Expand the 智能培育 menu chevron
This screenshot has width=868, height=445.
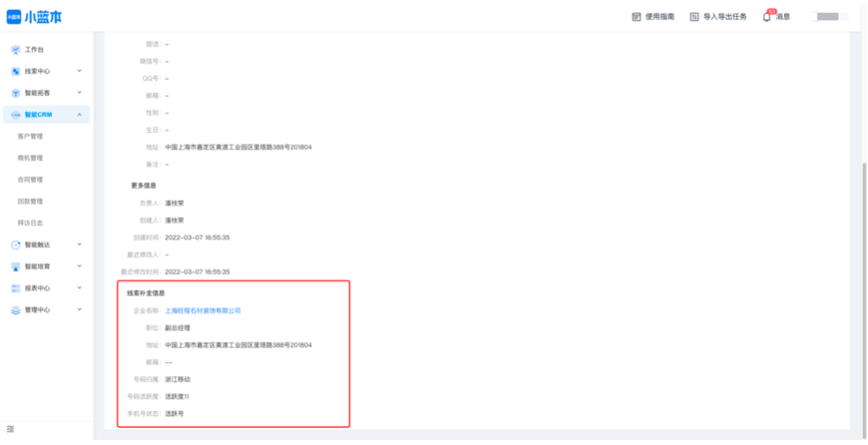point(80,266)
